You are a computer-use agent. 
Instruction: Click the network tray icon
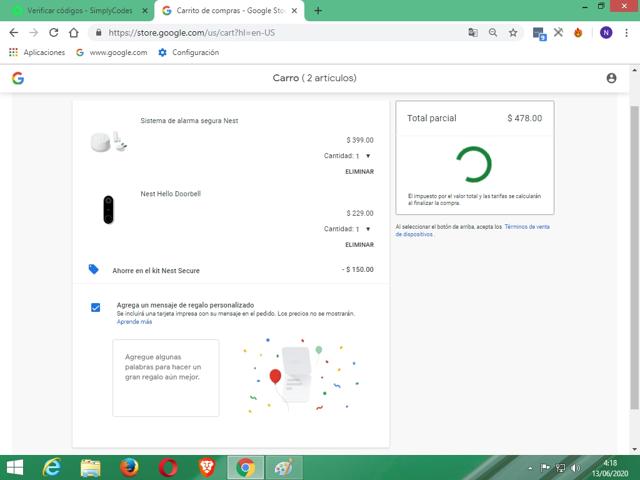click(561, 468)
